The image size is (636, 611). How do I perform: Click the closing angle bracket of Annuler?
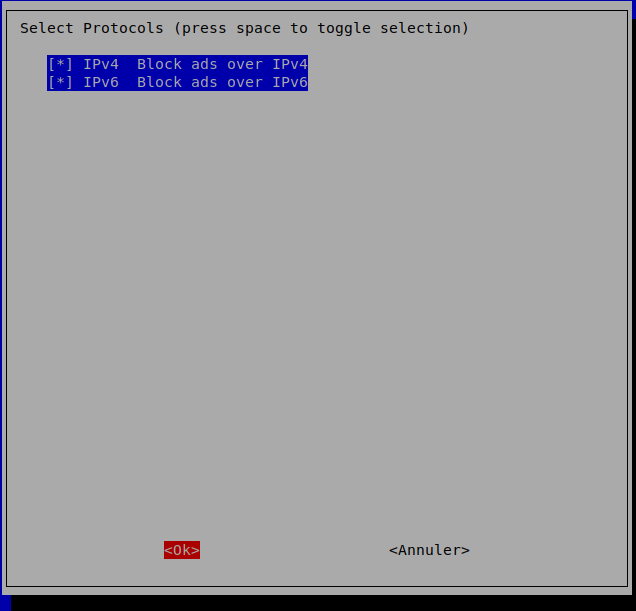(x=465, y=551)
